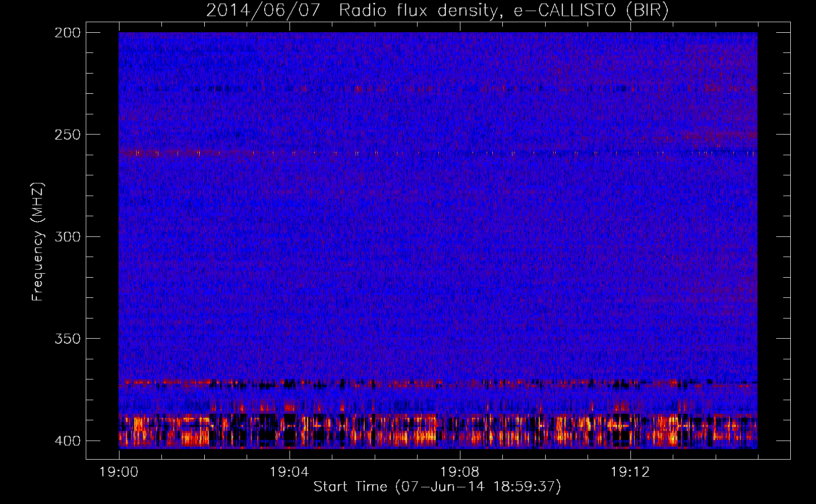Click the 'Frequency (MHZ)' axis label
Screen dimensions: 816x504
[38, 242]
